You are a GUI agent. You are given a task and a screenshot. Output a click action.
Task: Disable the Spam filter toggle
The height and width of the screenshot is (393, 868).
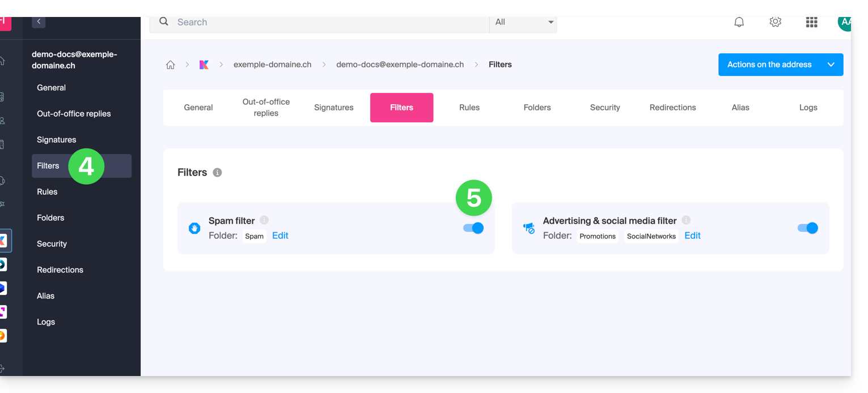pyautogui.click(x=473, y=228)
